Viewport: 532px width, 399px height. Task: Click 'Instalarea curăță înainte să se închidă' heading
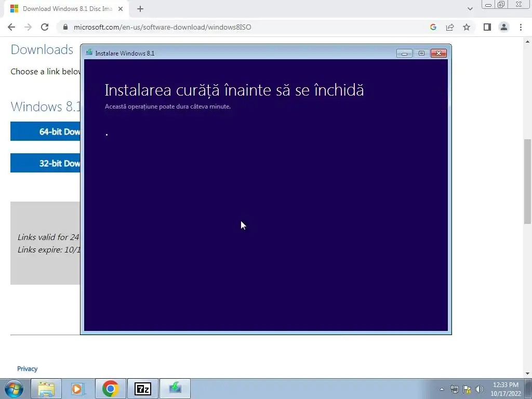tap(234, 90)
